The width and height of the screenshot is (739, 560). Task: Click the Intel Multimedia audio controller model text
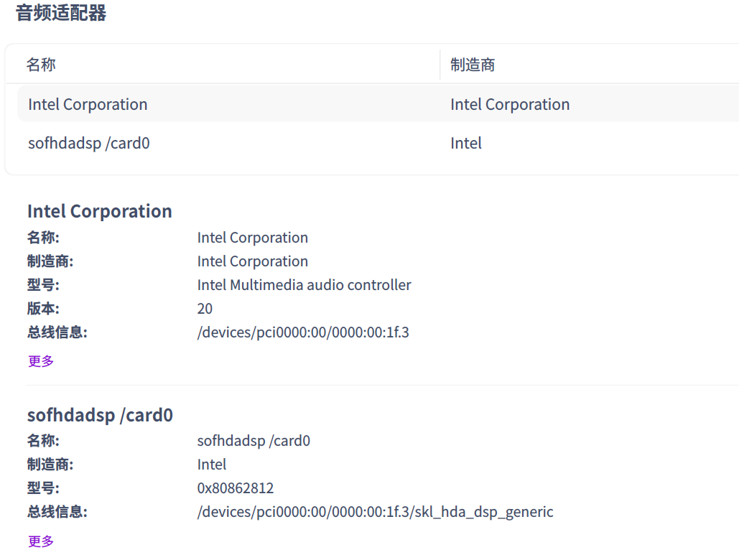click(305, 285)
